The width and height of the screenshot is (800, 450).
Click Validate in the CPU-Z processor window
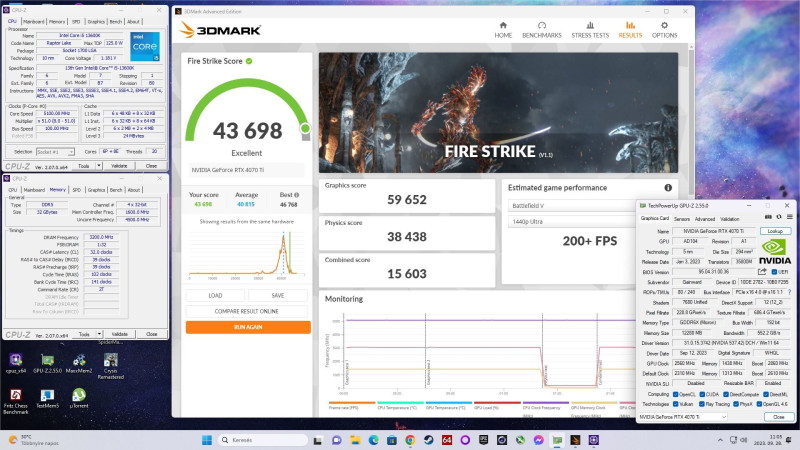(x=119, y=166)
